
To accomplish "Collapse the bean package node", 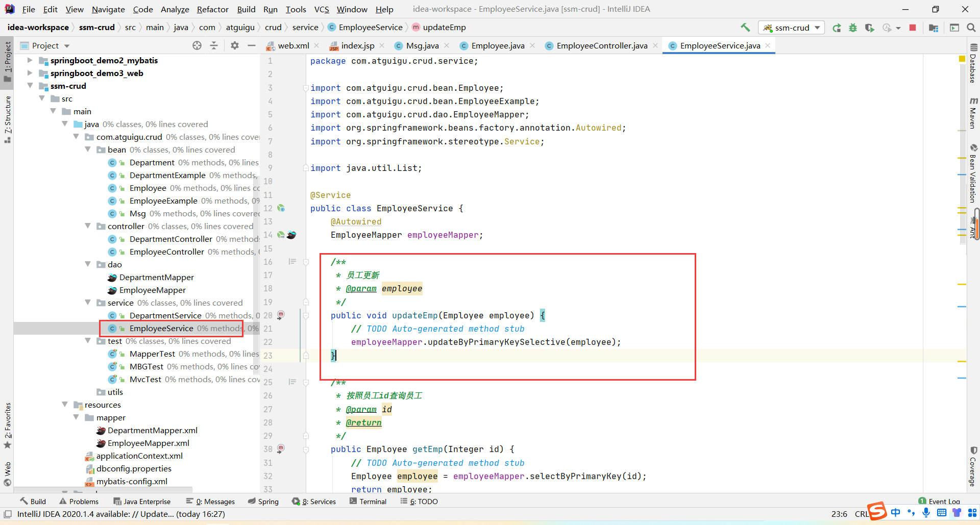I will pos(88,149).
